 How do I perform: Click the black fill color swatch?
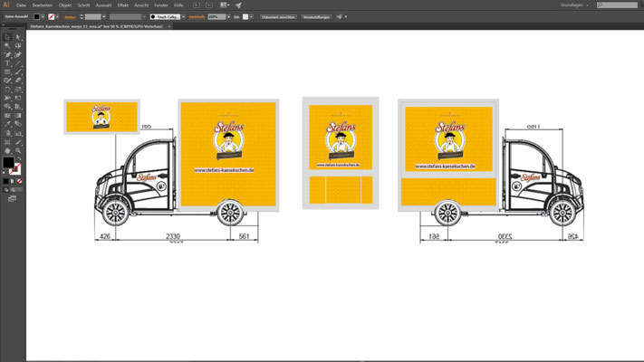(x=36, y=17)
